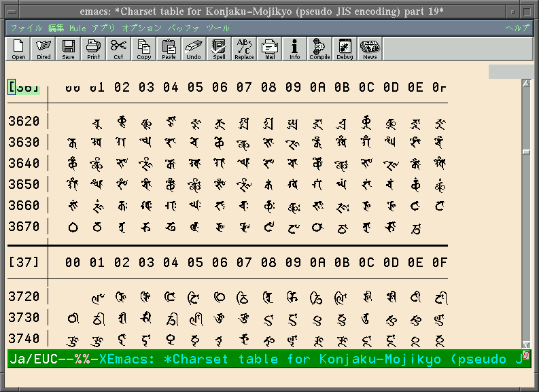Screen dimensions: 539x392
Task: Click the circle glyph in row 3670 column 00
Action: [x=73, y=228]
